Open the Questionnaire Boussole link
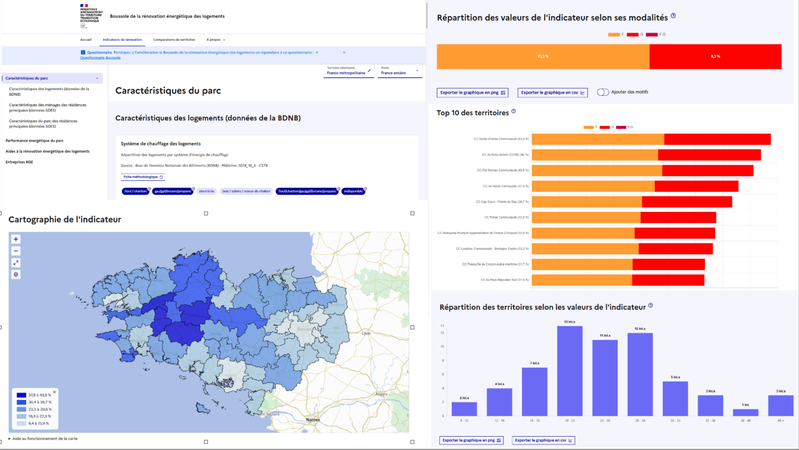Viewport: 799px width, 450px height. tap(100, 58)
